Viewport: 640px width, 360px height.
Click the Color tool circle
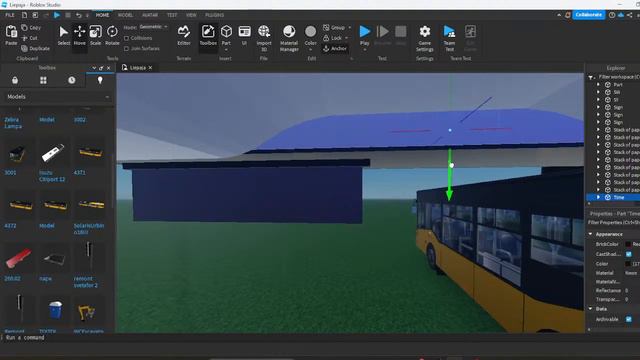[310, 32]
